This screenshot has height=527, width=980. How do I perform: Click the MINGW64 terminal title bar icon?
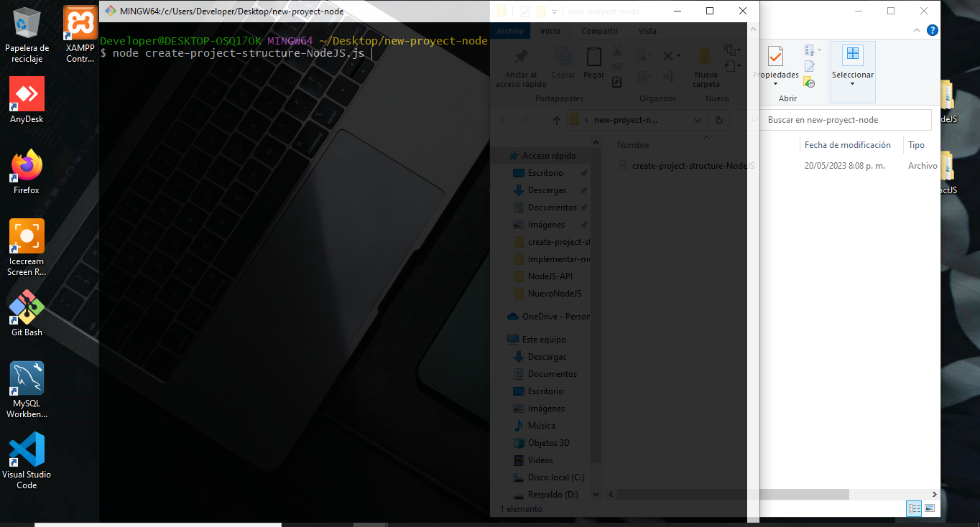coord(111,11)
